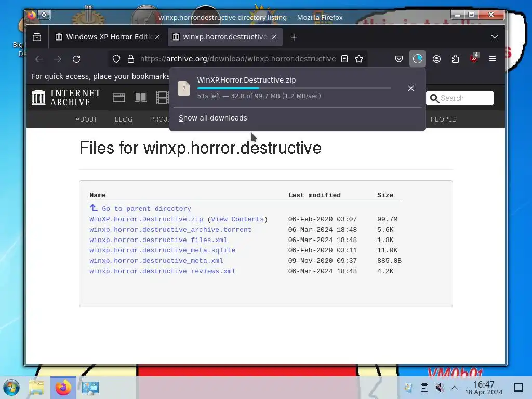Click the Internet Archive logo
The width and height of the screenshot is (532, 399).
pos(66,98)
